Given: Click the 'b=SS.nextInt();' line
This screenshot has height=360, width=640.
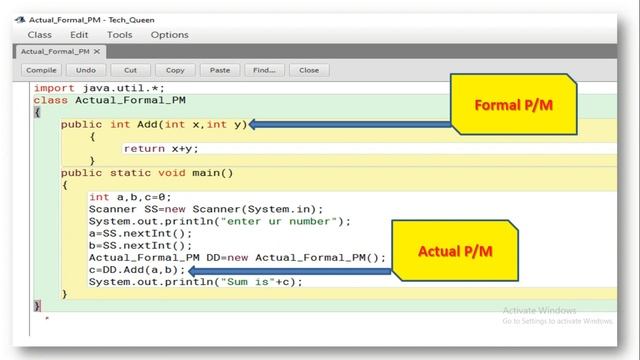Looking at the screenshot, I should pyautogui.click(x=140, y=246).
